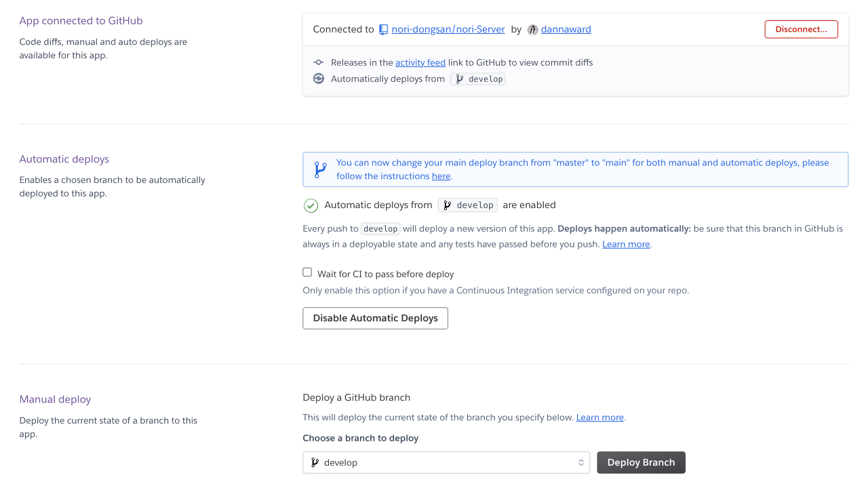Open dannaward profile link

566,29
